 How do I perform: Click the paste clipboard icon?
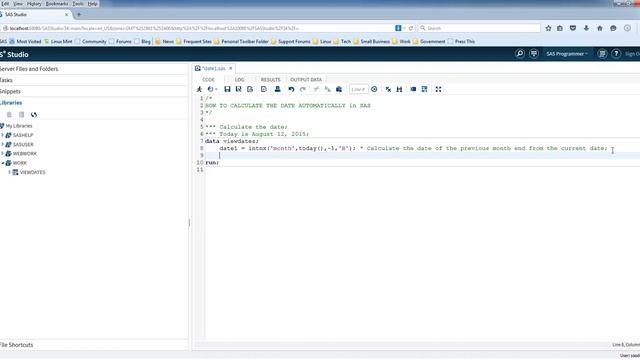[339, 89]
